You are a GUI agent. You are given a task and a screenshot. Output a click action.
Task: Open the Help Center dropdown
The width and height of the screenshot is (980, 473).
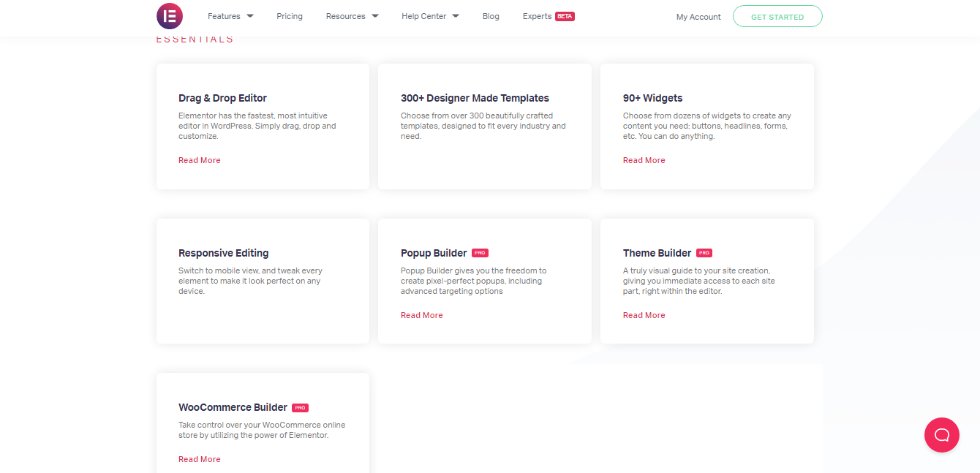(x=430, y=16)
